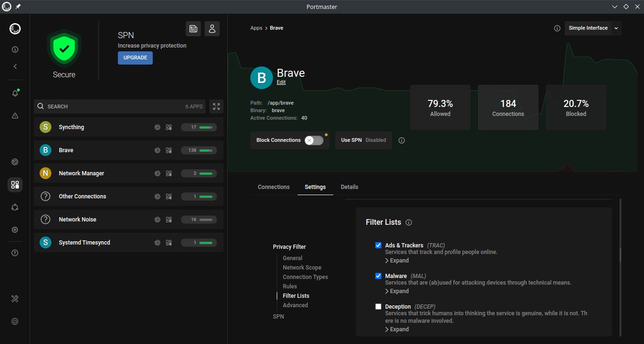Open notifications bell icon
This screenshot has height=344, width=644.
point(15,93)
